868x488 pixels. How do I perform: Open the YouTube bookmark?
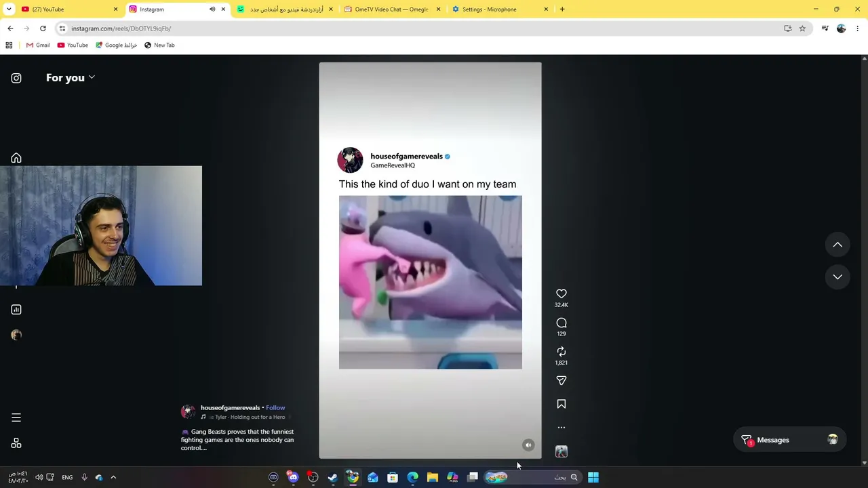tap(73, 45)
